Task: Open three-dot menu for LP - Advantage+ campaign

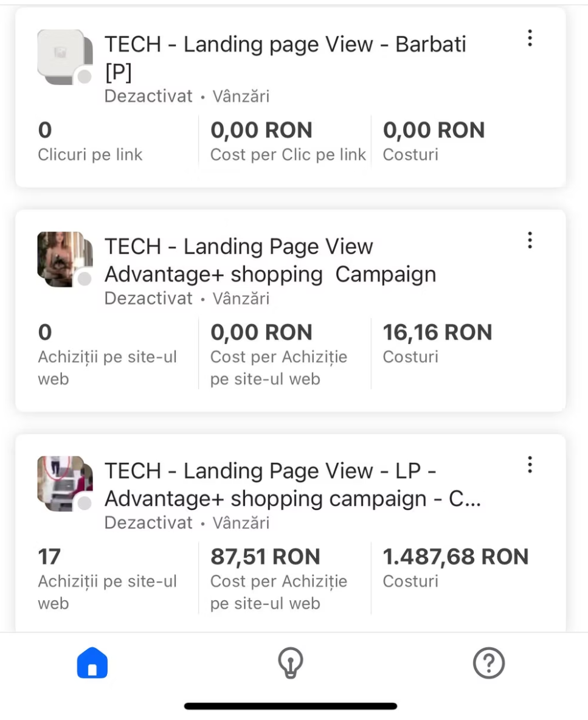Action: click(x=530, y=465)
